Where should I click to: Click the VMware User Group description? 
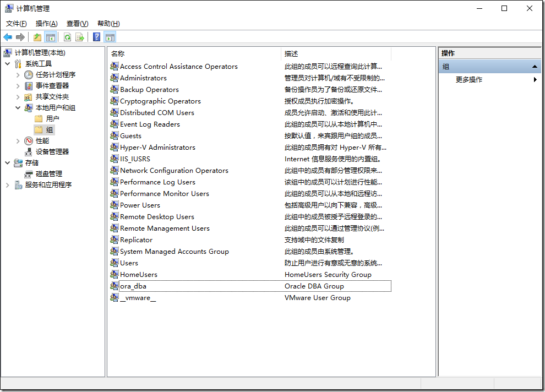tap(317, 297)
